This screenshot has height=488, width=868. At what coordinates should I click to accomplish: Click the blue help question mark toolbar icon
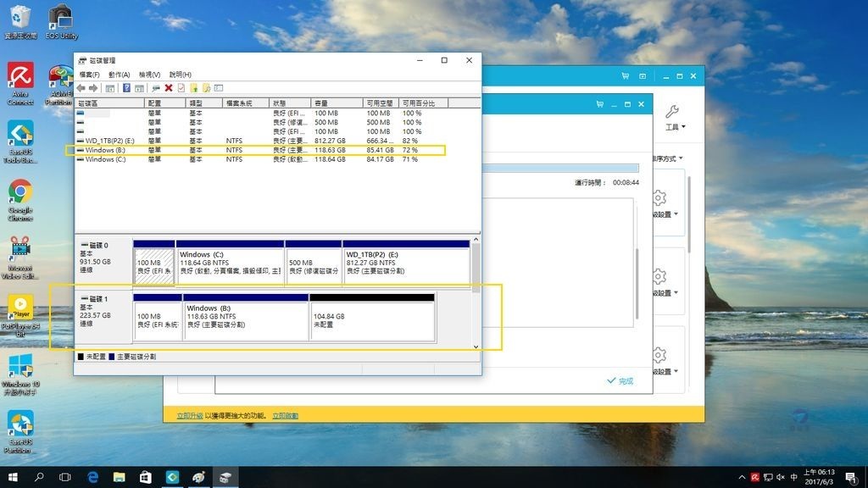(x=126, y=87)
